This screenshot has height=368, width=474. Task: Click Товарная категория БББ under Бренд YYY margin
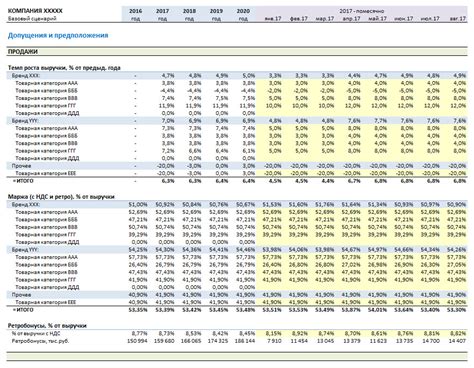(x=46, y=265)
